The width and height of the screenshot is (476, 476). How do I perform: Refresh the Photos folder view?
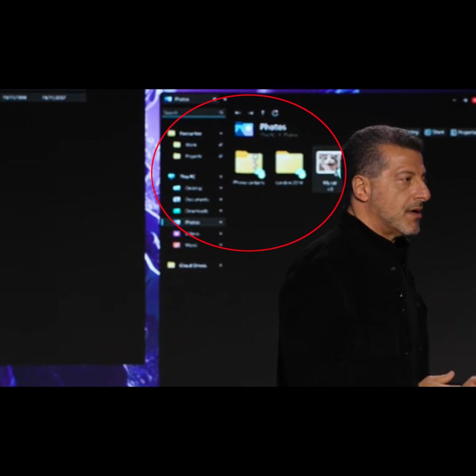[x=275, y=113]
